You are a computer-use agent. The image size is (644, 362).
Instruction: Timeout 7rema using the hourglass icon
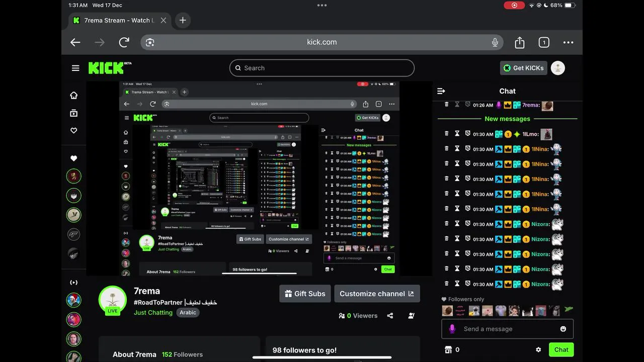(x=457, y=105)
